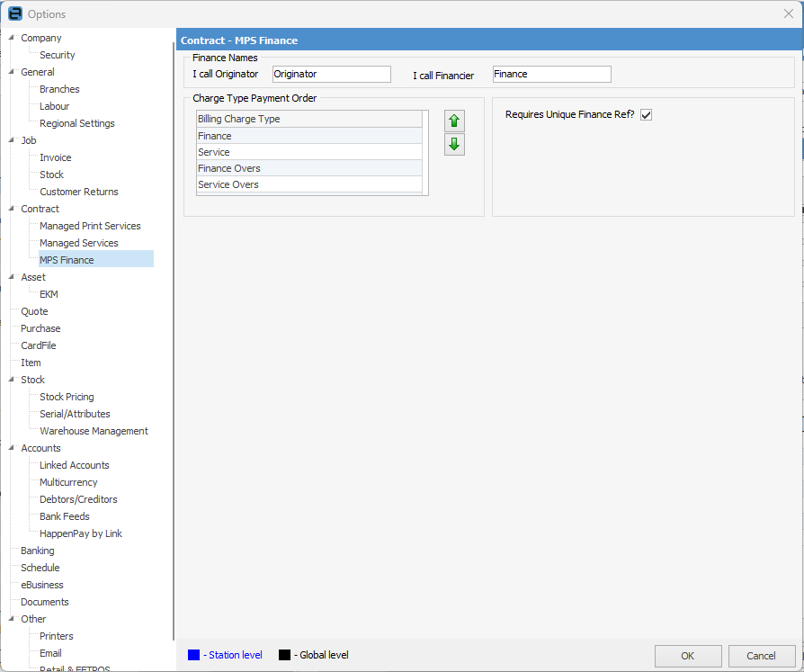The image size is (804, 672).
Task: Collapse the Contract tree node
Action: click(x=12, y=209)
